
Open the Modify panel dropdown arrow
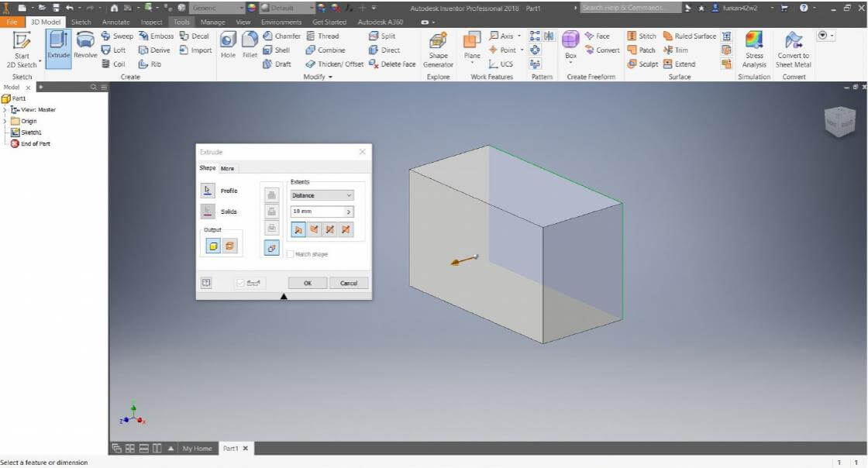point(331,77)
